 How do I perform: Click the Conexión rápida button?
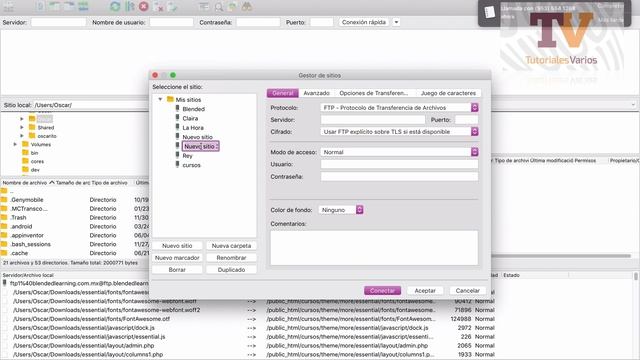click(x=364, y=22)
